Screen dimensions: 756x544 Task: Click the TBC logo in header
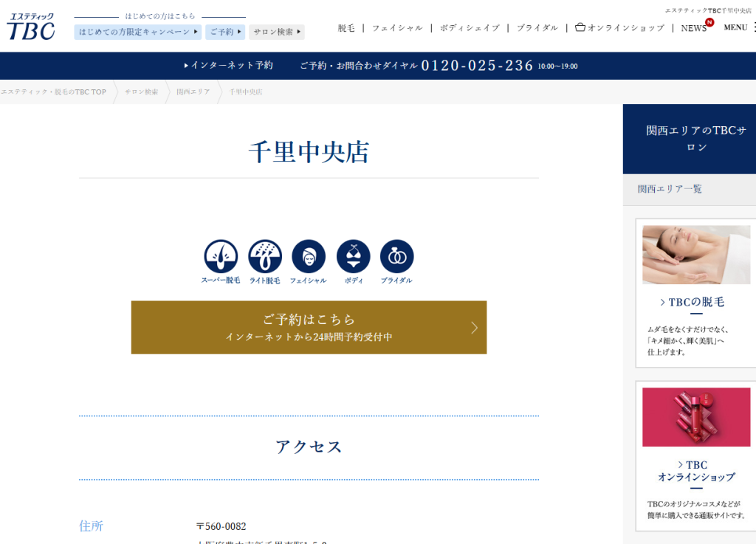31,27
